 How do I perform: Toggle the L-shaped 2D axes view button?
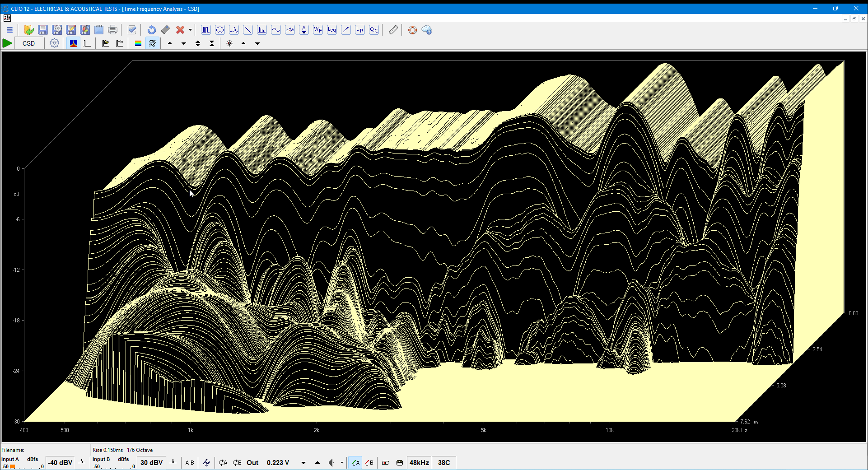(87, 43)
